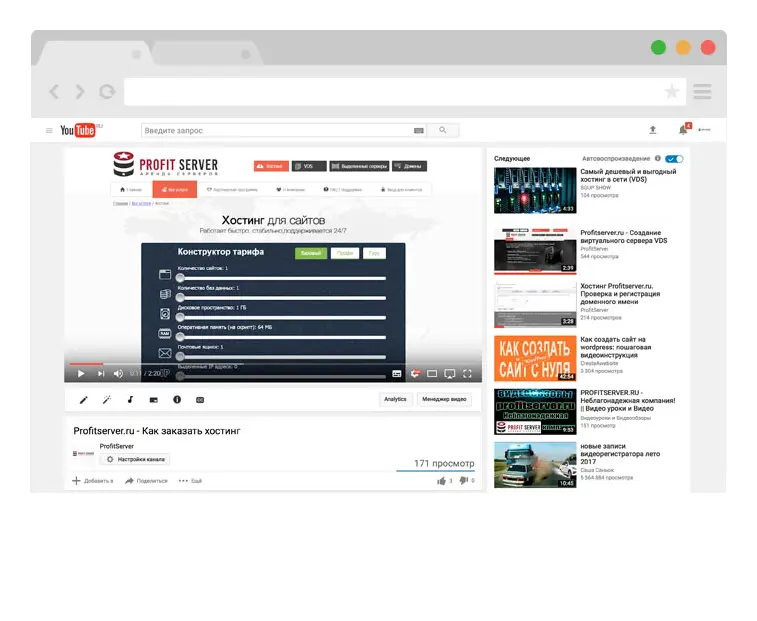Viewport: 757px width, 621px height.
Task: Open the video edit pencil tool
Action: (x=84, y=400)
